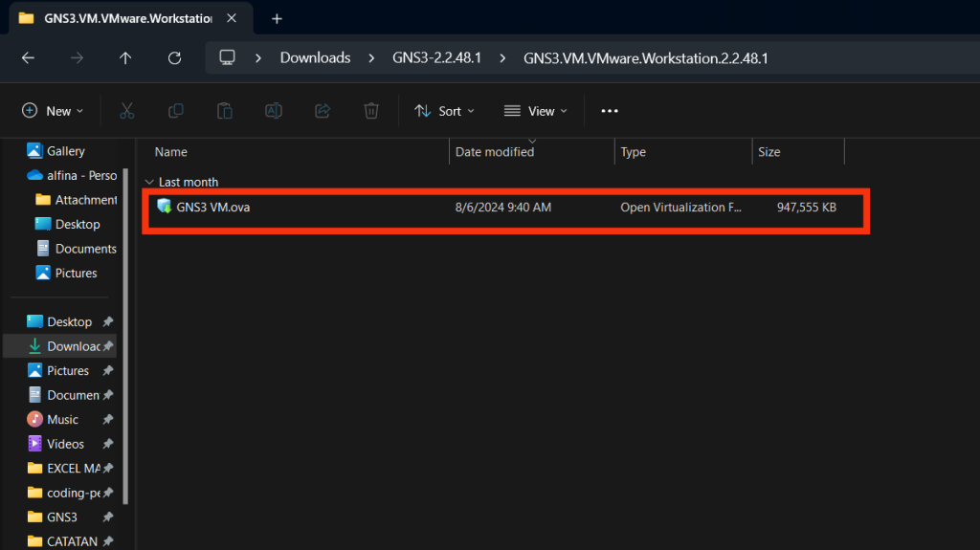Expand the View layout dropdown
This screenshot has width=980, height=550.
tap(535, 111)
